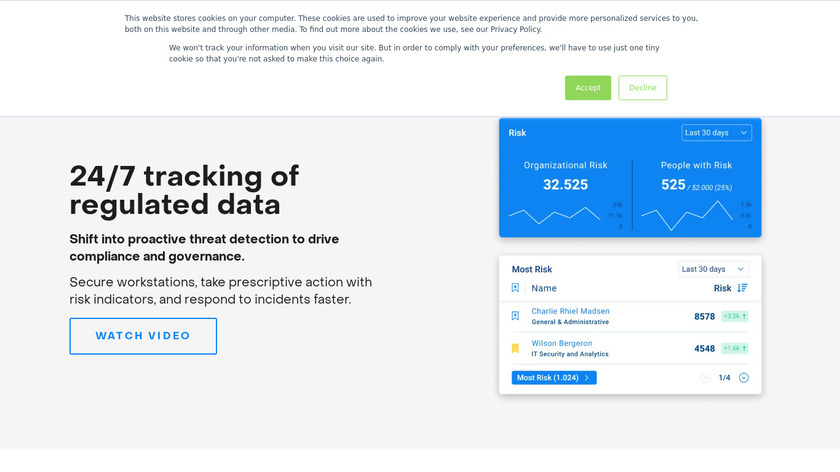Click the People with Risk trend chart
The width and height of the screenshot is (840, 472).
pyautogui.click(x=688, y=213)
